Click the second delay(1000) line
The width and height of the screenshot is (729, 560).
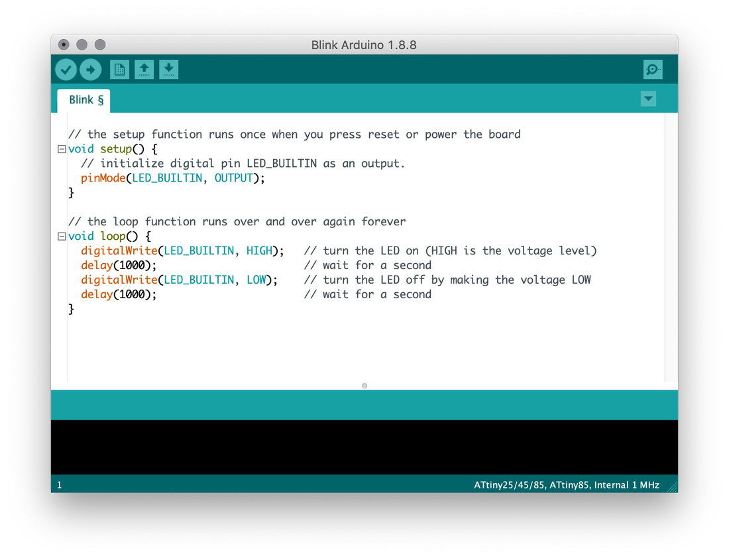(119, 295)
